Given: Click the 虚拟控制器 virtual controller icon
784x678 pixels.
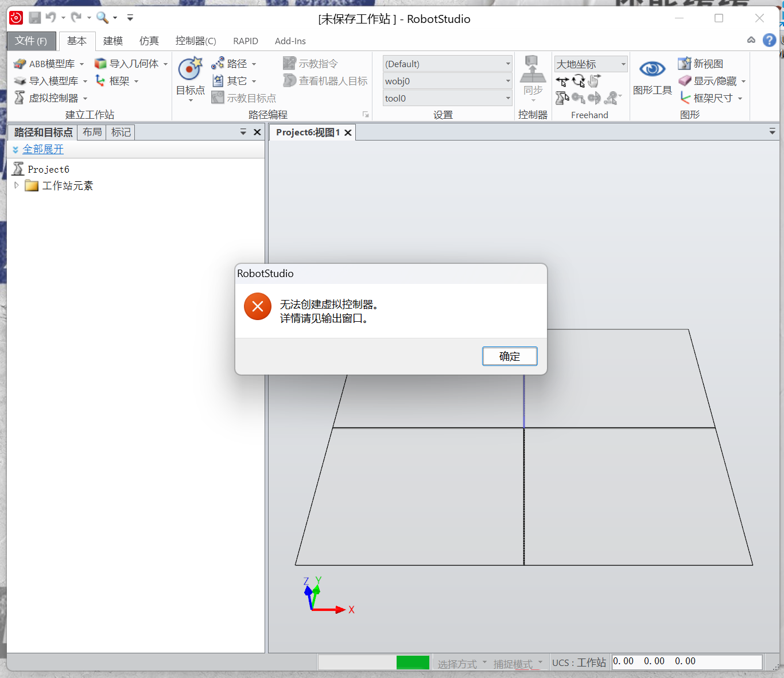Looking at the screenshot, I should click(20, 98).
